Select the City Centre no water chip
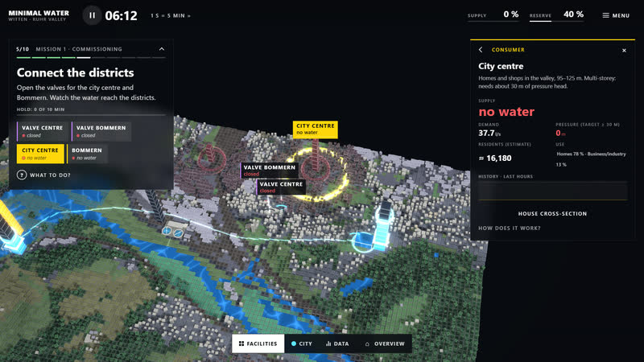 point(40,154)
